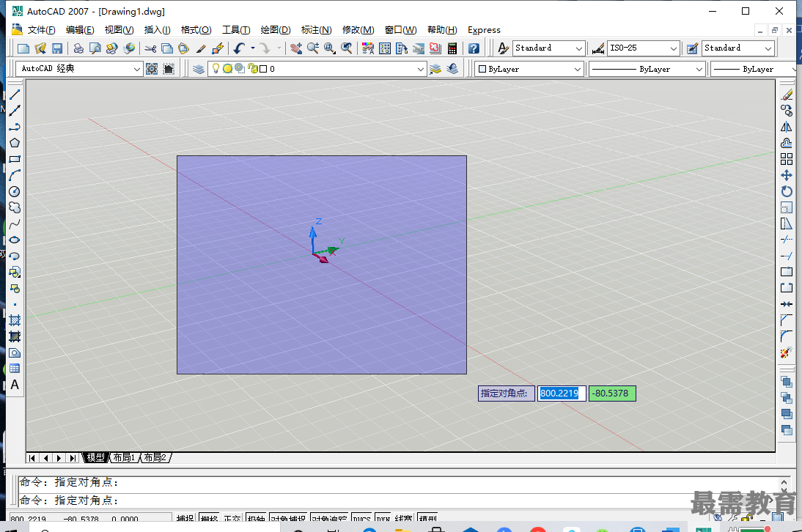
Task: Select the Copy object tool
Action: [787, 111]
